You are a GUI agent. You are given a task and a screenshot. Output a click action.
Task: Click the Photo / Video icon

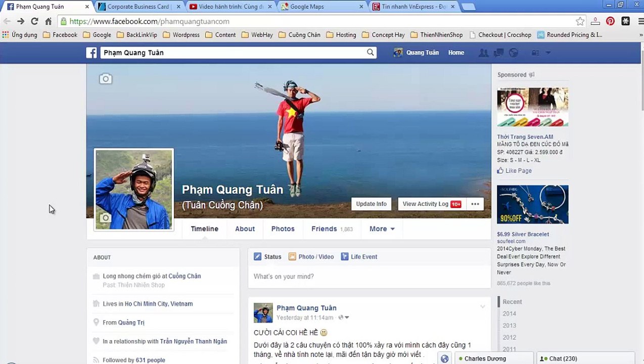(x=292, y=257)
